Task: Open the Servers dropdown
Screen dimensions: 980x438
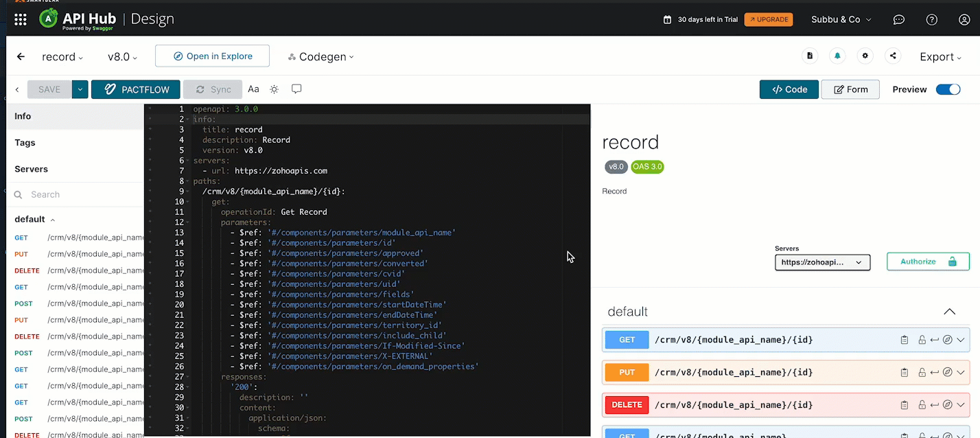Action: (822, 262)
